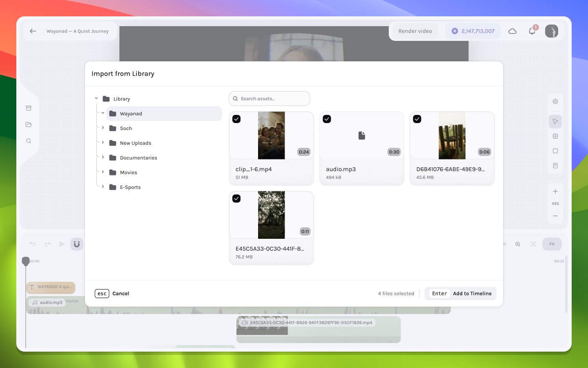The image size is (588, 368).
Task: Click the timeline focus frame icon
Action: (x=533, y=244)
